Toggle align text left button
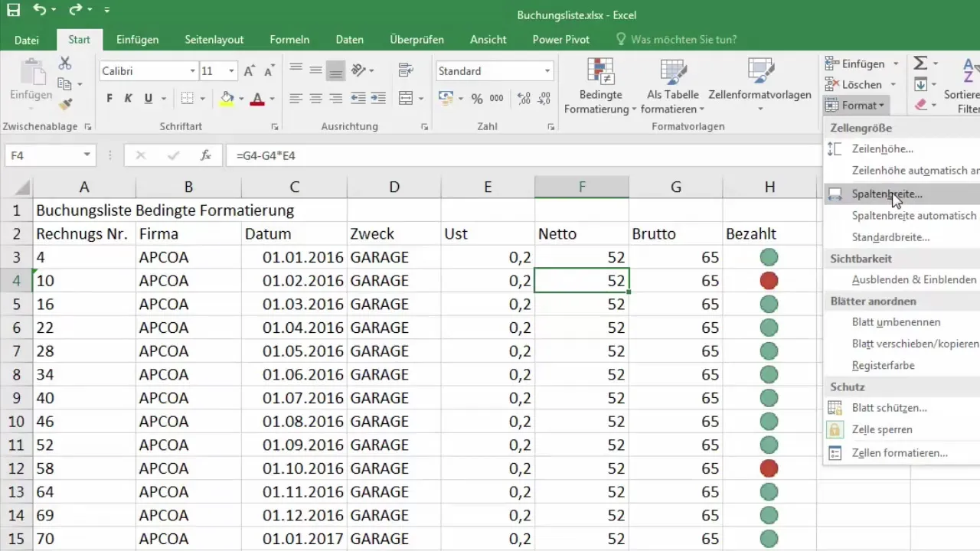The height and width of the screenshot is (551, 980). 296,98
